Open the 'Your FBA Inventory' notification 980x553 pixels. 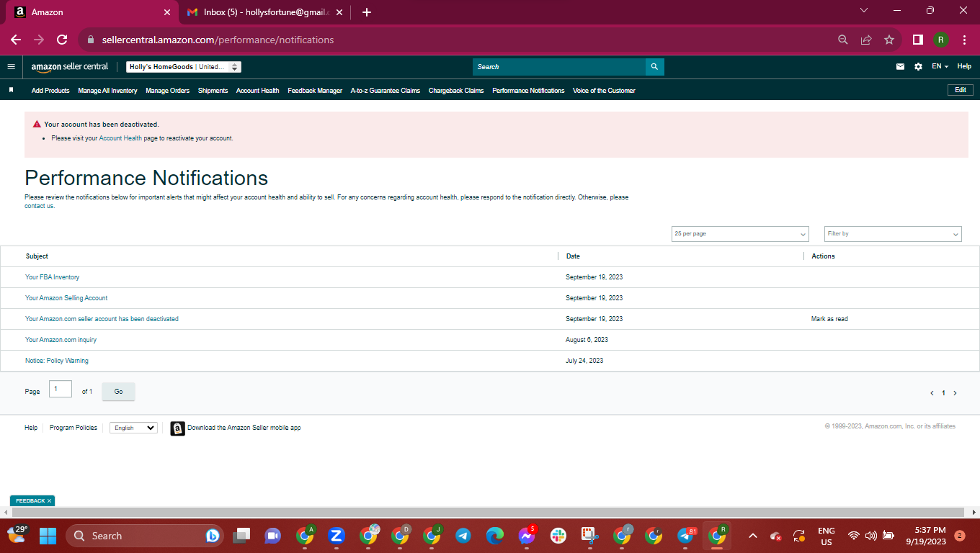point(53,277)
